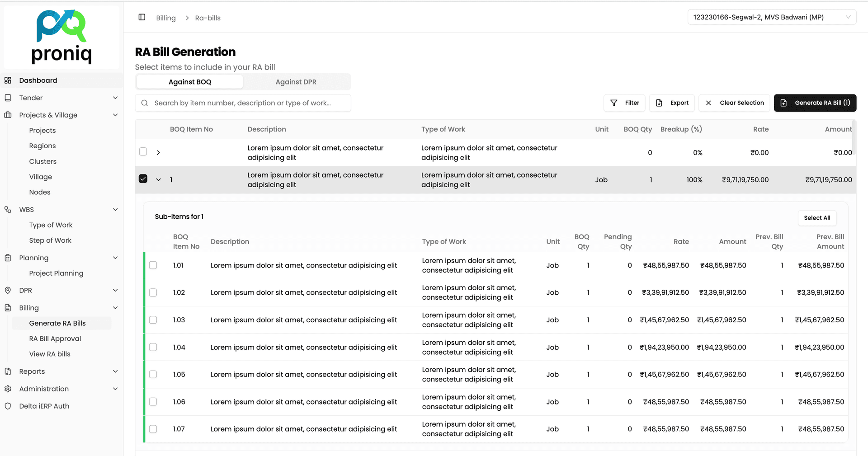868x456 pixels.
Task: Click the Generate RA Bill (1) button
Action: point(815,103)
